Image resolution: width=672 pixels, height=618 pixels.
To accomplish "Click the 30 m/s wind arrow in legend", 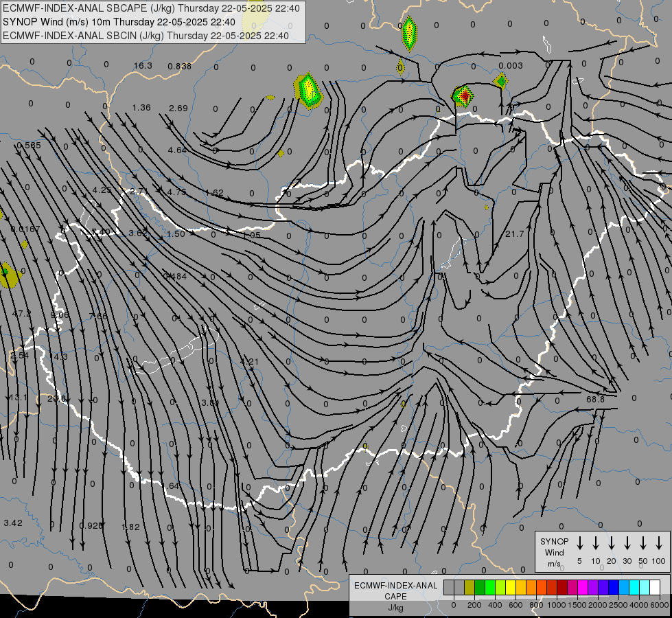I will point(627,543).
